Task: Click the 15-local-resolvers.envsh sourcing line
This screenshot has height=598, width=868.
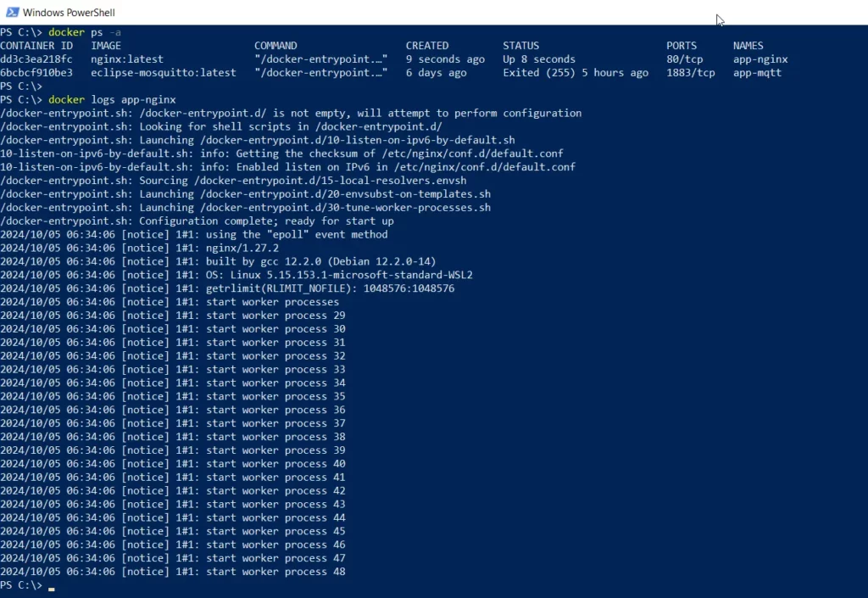Action: [x=233, y=181]
